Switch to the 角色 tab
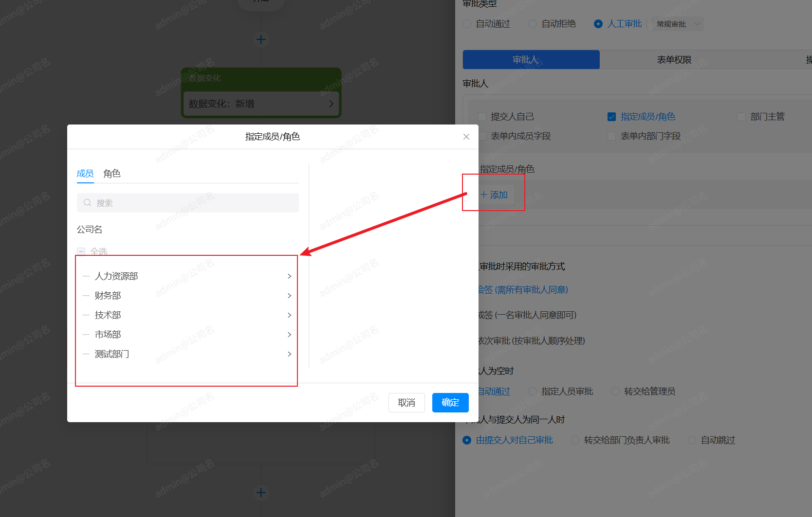The width and height of the screenshot is (812, 517). [111, 174]
